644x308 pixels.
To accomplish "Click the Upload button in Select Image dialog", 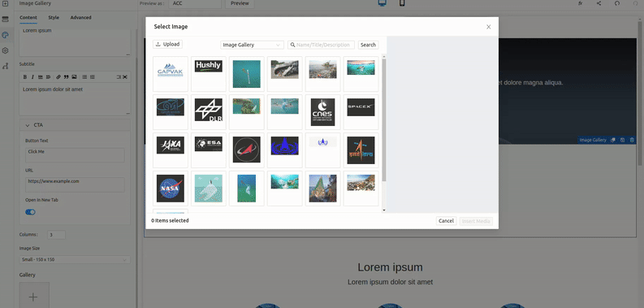I will click(167, 45).
